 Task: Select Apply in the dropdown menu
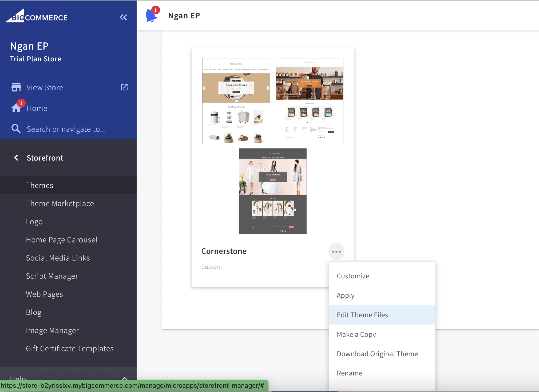(x=345, y=295)
